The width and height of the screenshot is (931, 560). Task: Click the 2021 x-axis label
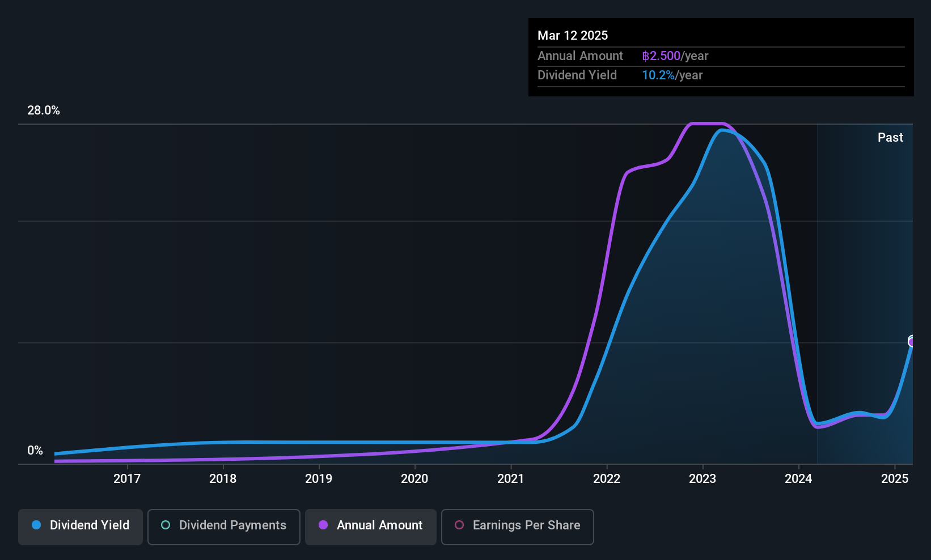point(511,479)
